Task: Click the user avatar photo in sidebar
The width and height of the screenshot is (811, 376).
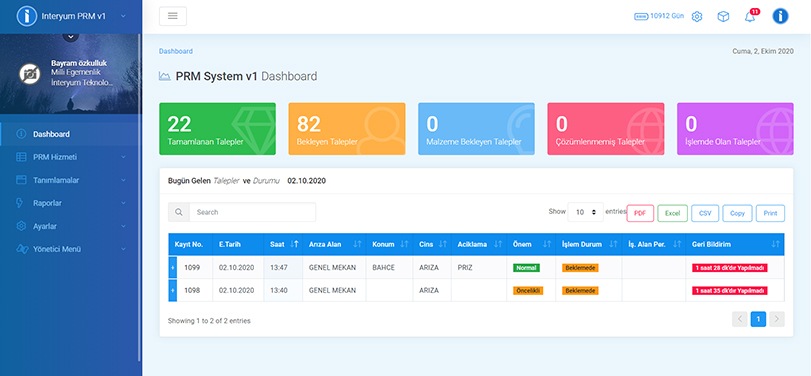Action: (30, 74)
